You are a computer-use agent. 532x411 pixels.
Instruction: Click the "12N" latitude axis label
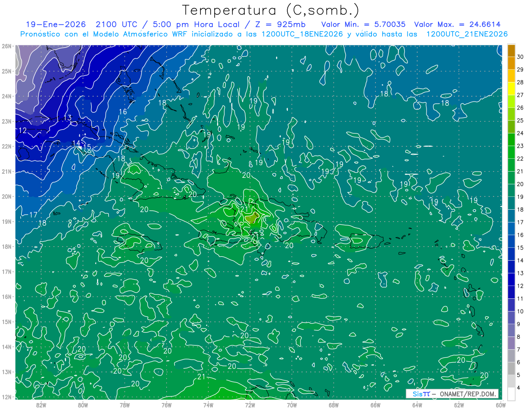coord(6,397)
